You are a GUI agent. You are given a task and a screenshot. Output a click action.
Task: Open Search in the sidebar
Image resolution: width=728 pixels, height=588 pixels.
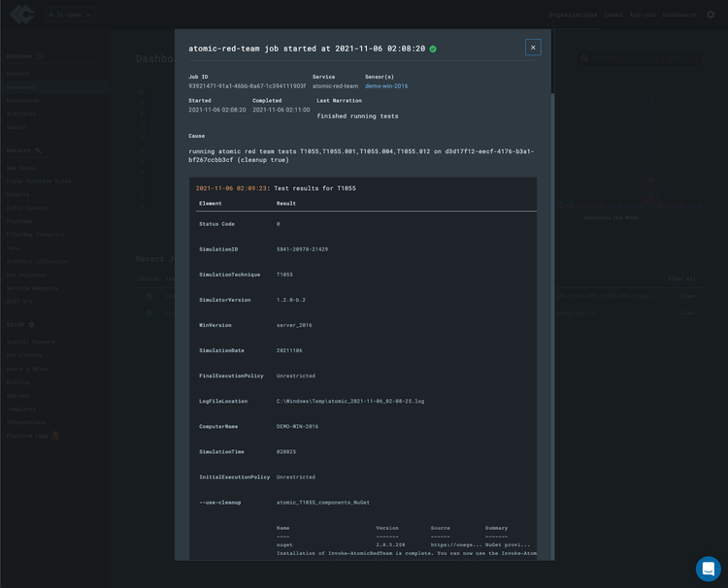point(17,127)
